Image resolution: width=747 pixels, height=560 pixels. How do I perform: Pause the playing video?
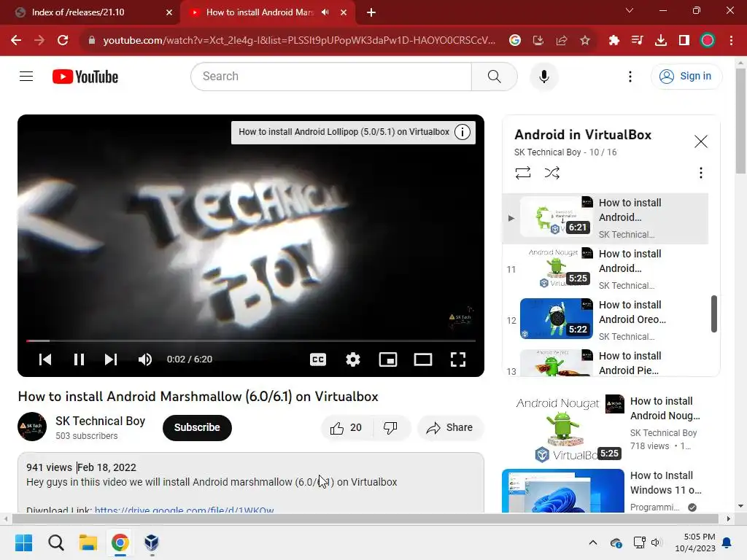tap(79, 359)
